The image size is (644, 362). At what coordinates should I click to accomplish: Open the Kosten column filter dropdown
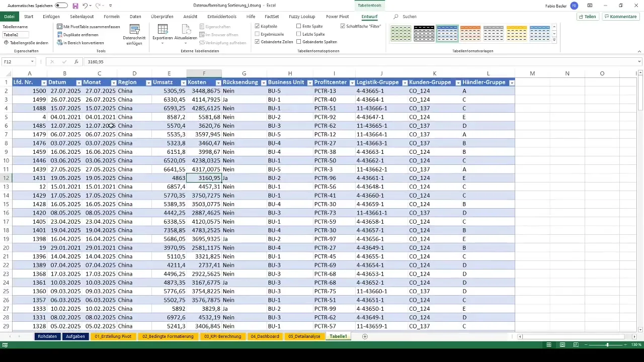218,82
